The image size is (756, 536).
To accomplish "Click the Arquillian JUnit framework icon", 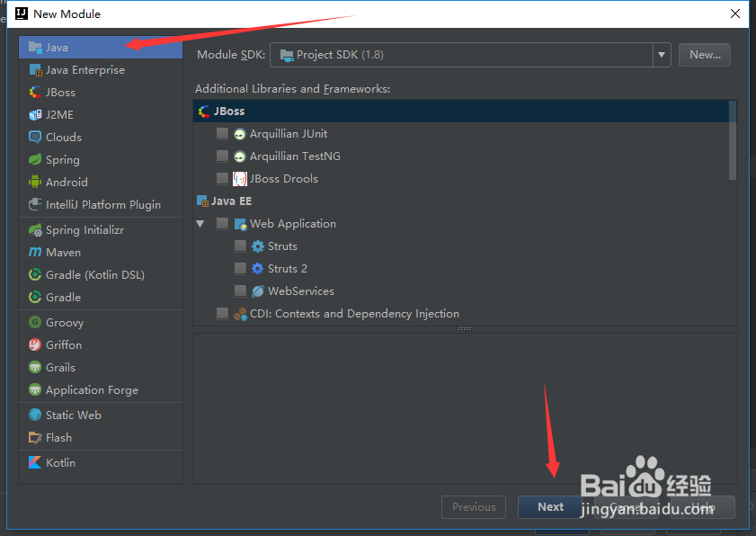I will pyautogui.click(x=240, y=134).
